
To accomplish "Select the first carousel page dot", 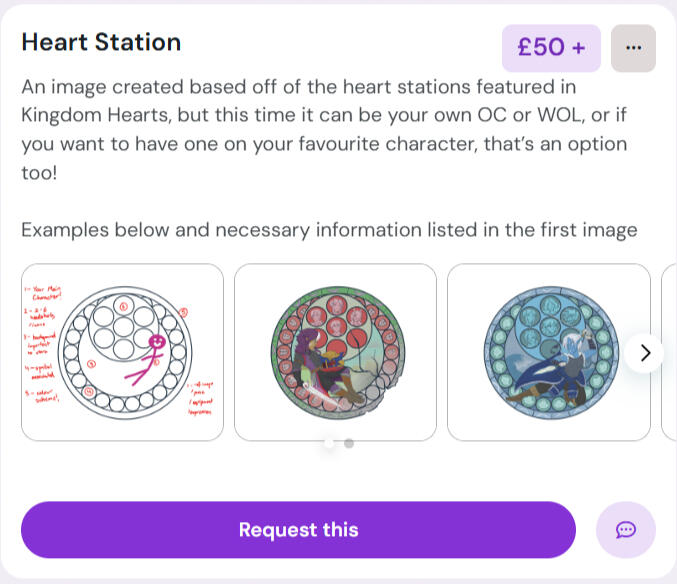I will pos(330,443).
